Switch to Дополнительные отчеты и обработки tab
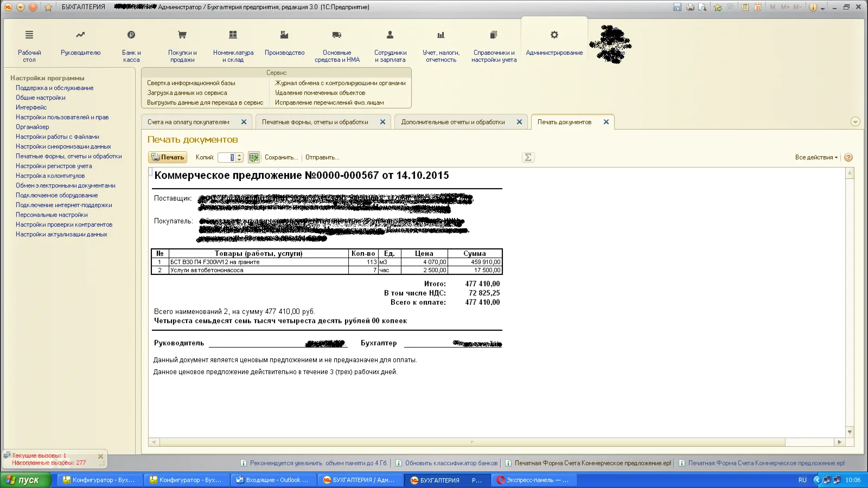868x488 pixels. [453, 122]
